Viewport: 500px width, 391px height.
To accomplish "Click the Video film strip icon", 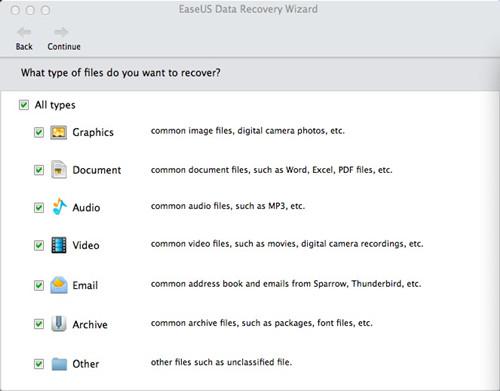I will coord(59,245).
